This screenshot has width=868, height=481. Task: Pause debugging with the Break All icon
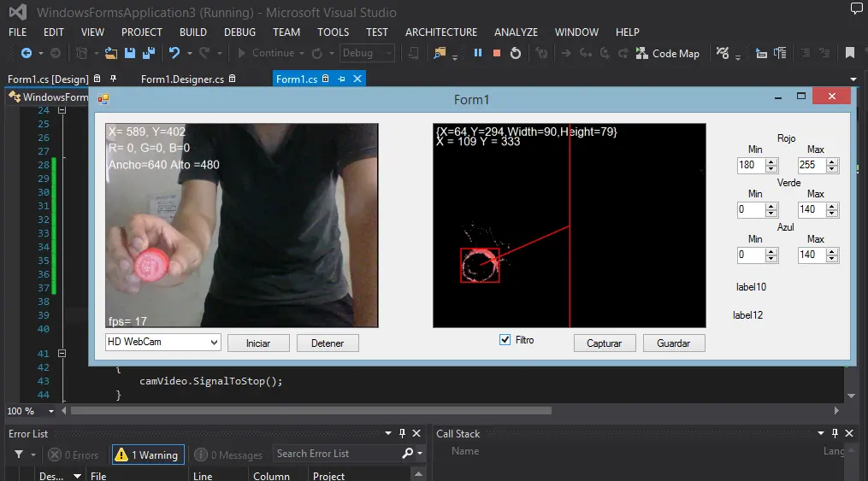478,52
